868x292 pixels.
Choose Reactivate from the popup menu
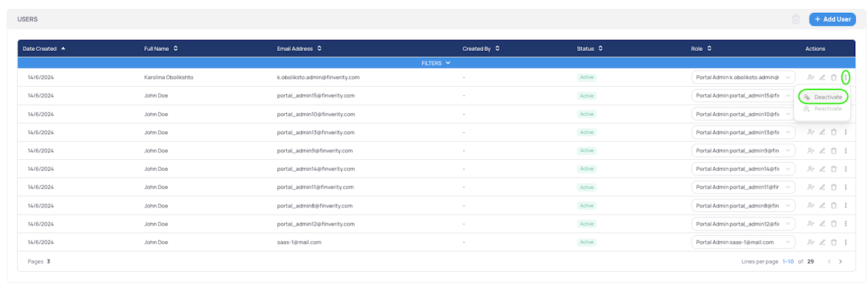click(823, 109)
